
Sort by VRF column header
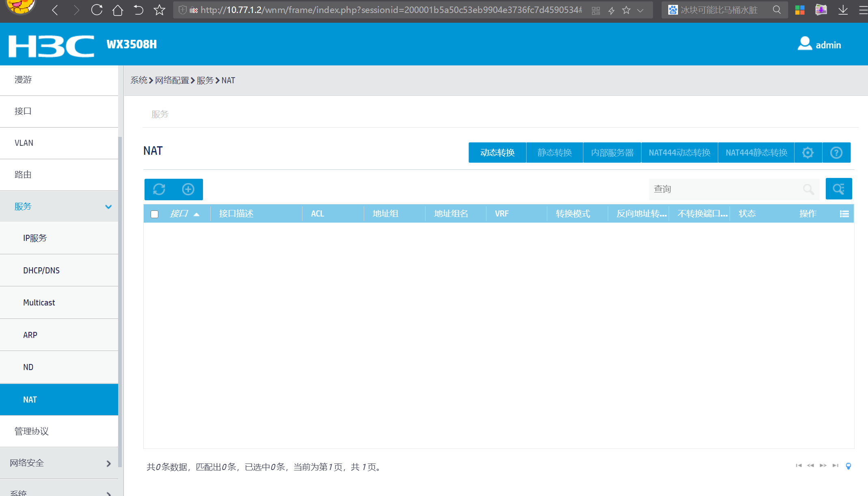click(x=501, y=214)
